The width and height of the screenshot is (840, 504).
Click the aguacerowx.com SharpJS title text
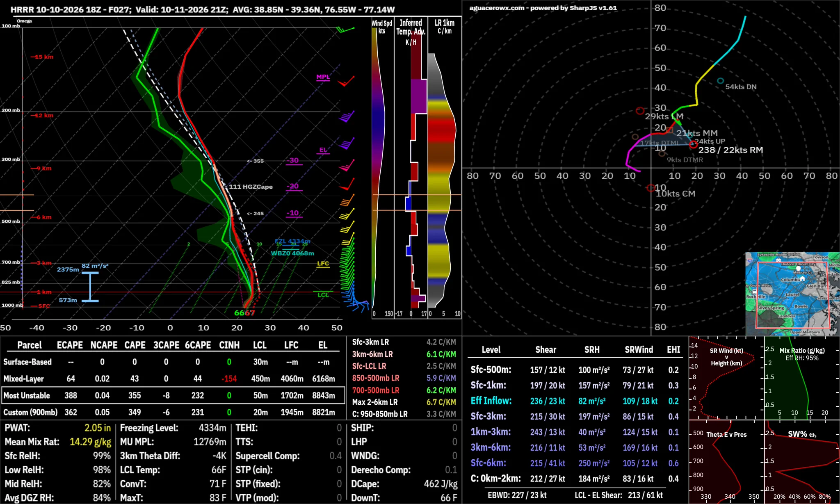pyautogui.click(x=543, y=8)
